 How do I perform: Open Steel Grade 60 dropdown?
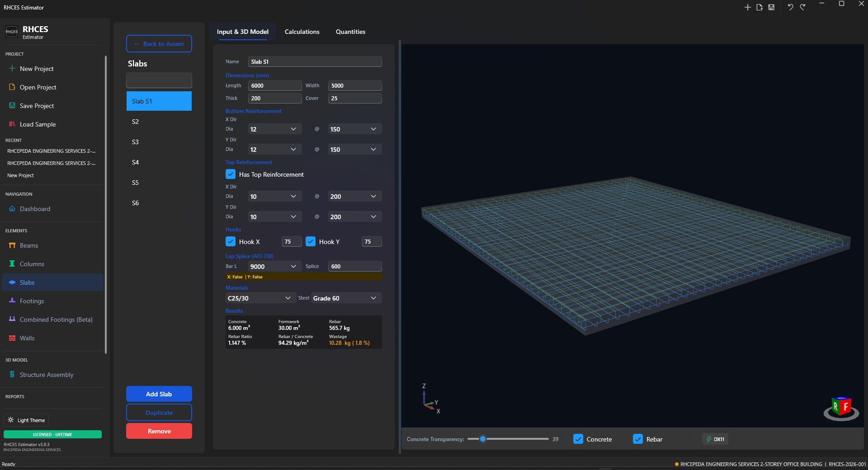pyautogui.click(x=346, y=298)
